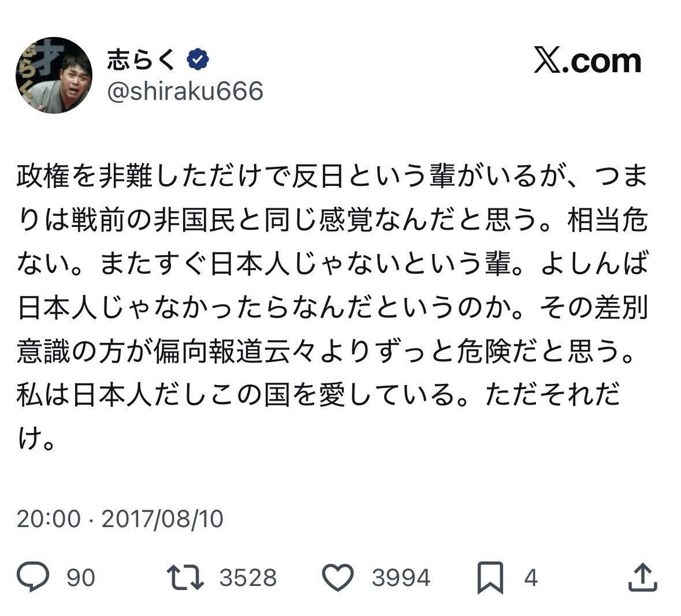The width and height of the screenshot is (681, 616).
Task: Like the tweet with the heart icon
Action: (337, 577)
